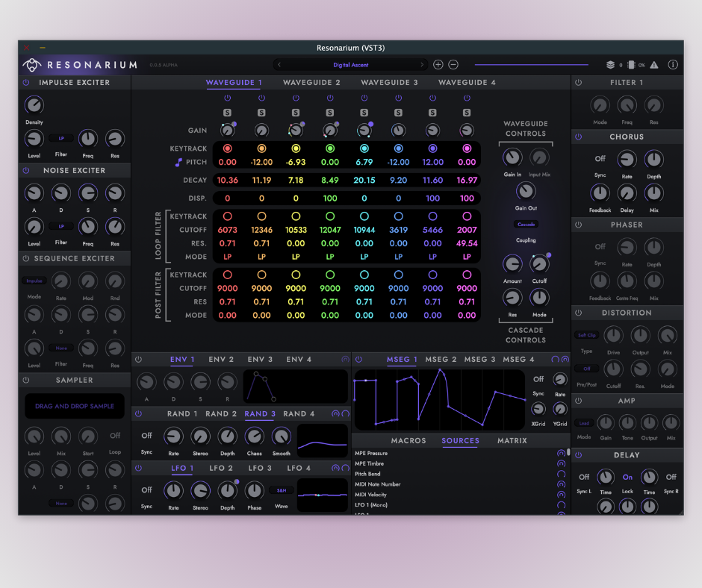Viewport: 702px width, 588px height.
Task: Switch to the Waveguide 3 tab
Action: [389, 83]
